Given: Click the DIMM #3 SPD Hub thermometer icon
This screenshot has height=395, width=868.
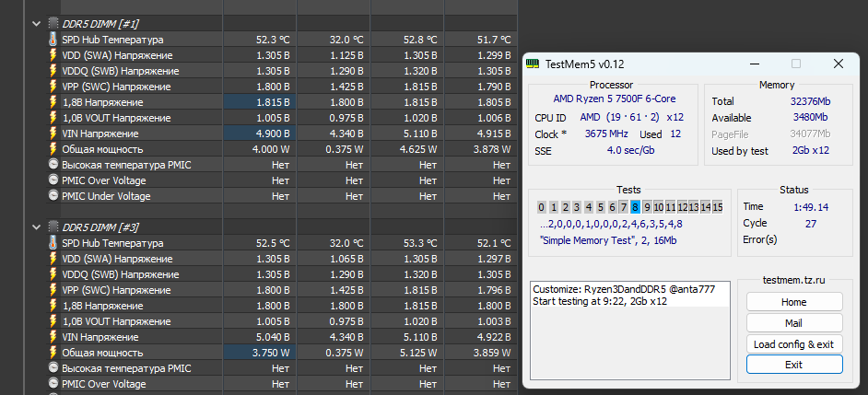Looking at the screenshot, I should pyautogui.click(x=53, y=243).
